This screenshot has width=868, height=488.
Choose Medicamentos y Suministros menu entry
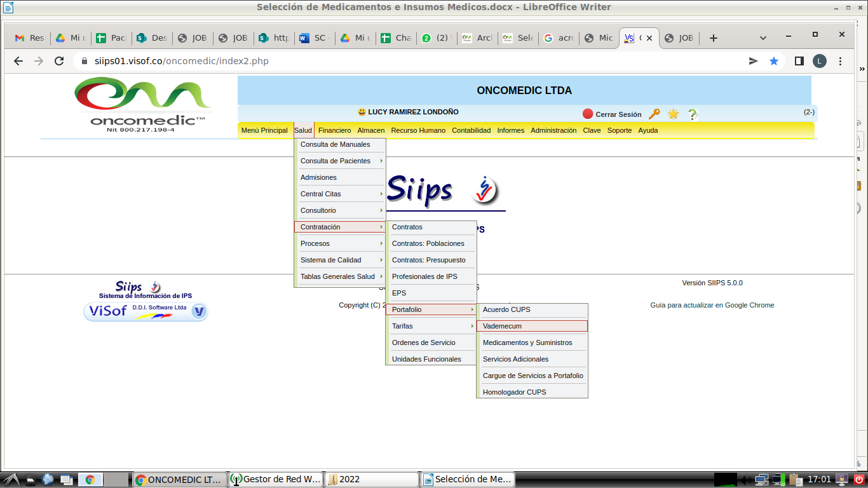pos(527,342)
